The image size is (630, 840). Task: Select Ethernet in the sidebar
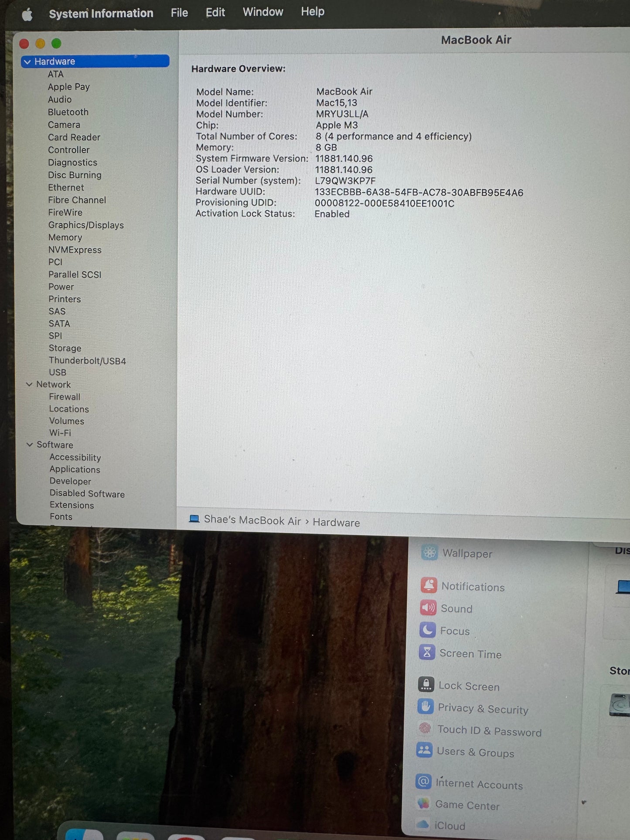tap(66, 187)
